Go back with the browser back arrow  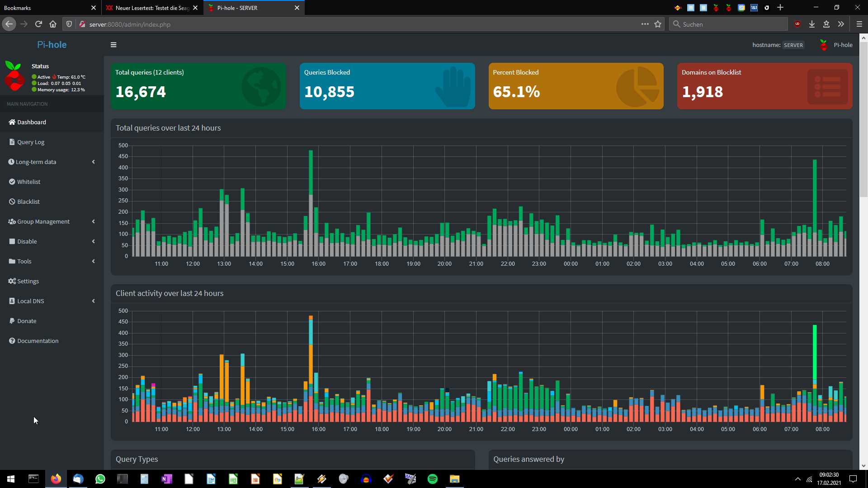(x=9, y=24)
